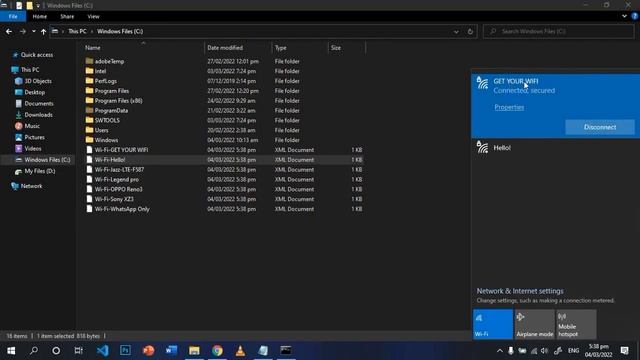Open Google Chrome from taskbar
Screen dimensions: 640x360
click(217, 350)
